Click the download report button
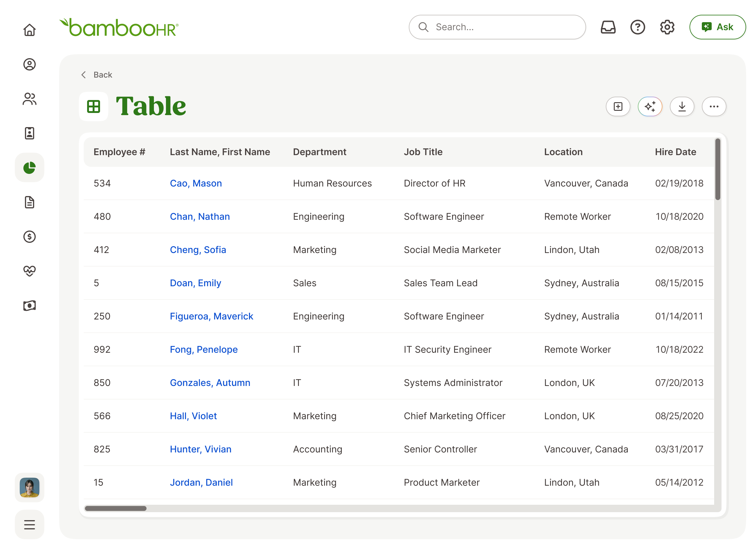This screenshot has width=756, height=554. [682, 106]
